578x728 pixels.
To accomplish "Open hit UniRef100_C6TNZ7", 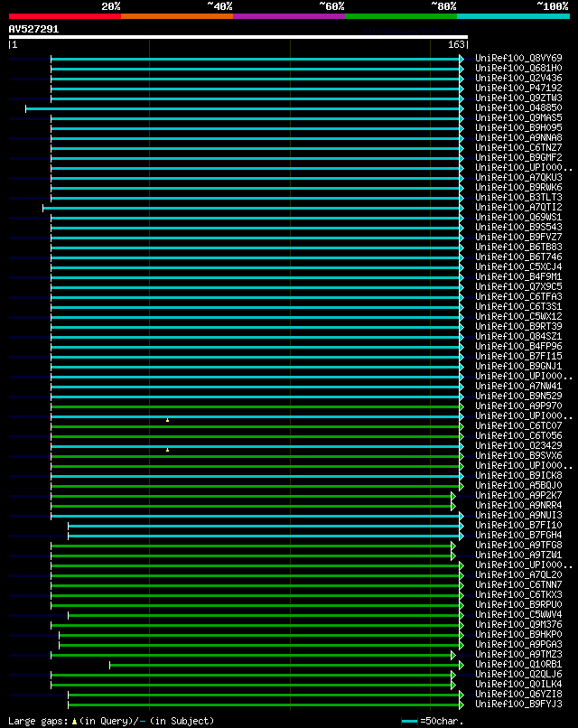I will click(x=518, y=147).
